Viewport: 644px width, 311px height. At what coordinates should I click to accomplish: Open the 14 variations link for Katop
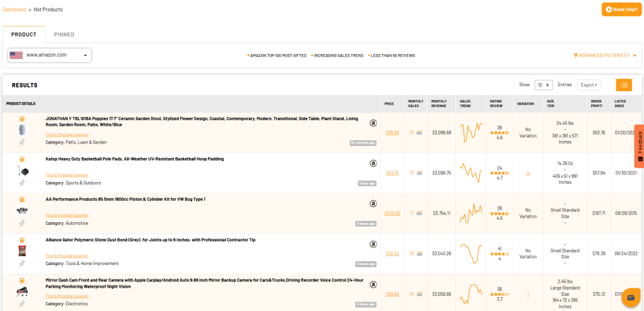(x=528, y=172)
